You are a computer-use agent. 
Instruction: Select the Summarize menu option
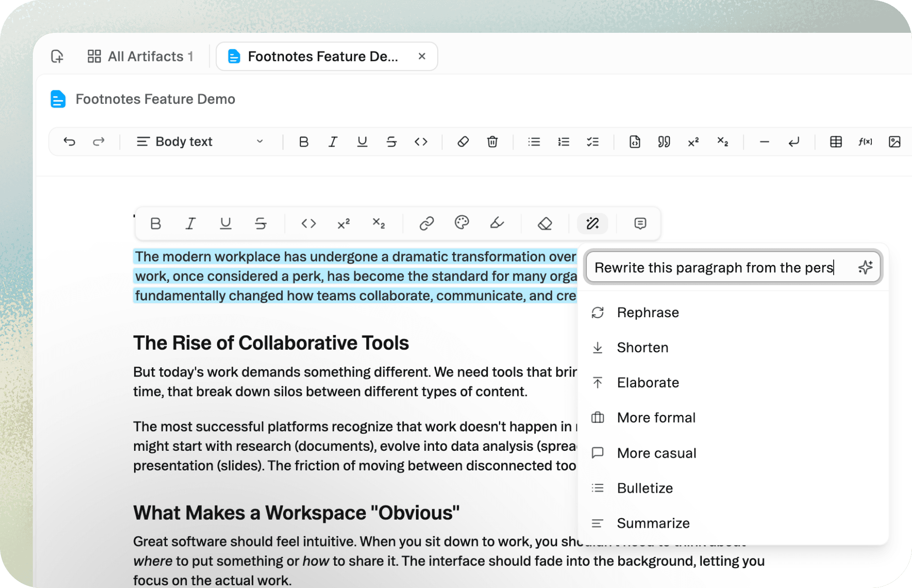653,523
